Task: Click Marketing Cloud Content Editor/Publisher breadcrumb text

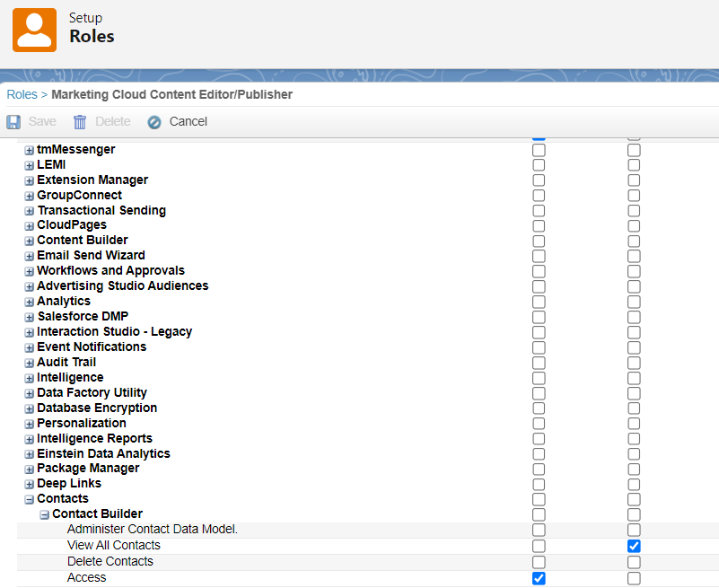Action: (172, 94)
